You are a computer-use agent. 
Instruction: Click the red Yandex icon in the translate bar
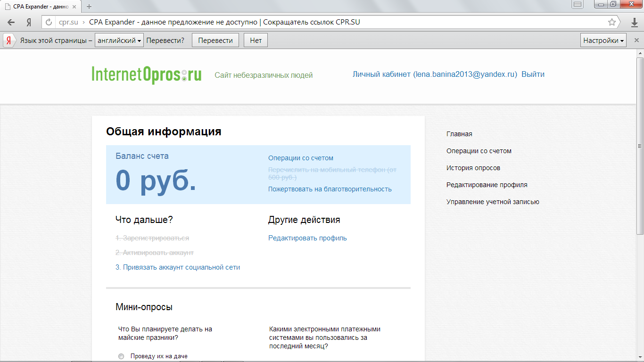pos(8,41)
